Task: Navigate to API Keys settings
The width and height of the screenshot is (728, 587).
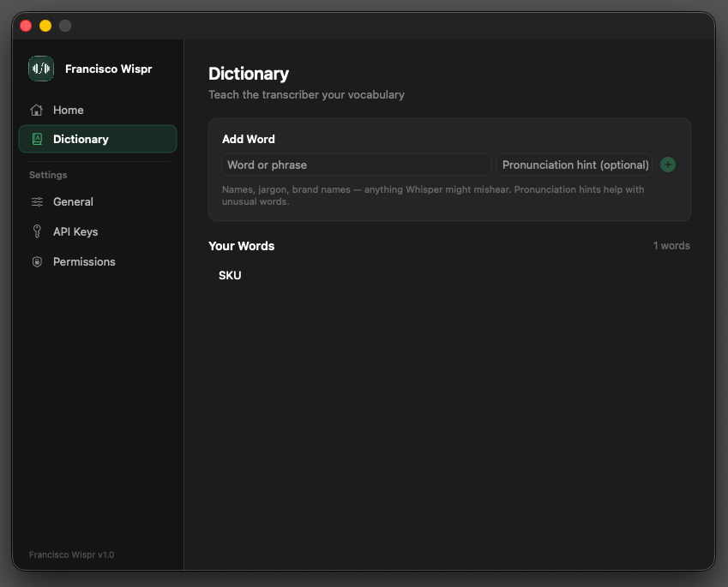Action: point(77,231)
